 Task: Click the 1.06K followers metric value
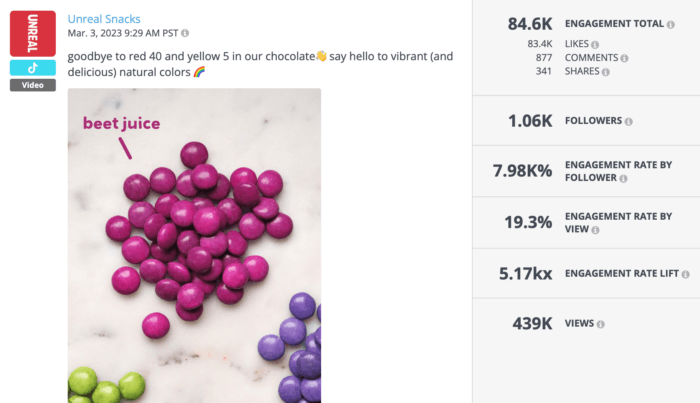click(530, 121)
